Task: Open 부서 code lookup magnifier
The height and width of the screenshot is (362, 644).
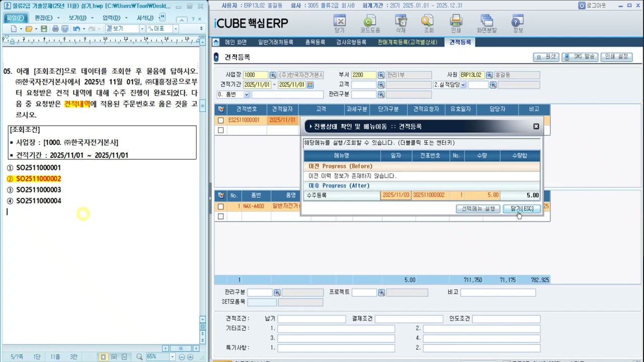Action: [381, 75]
